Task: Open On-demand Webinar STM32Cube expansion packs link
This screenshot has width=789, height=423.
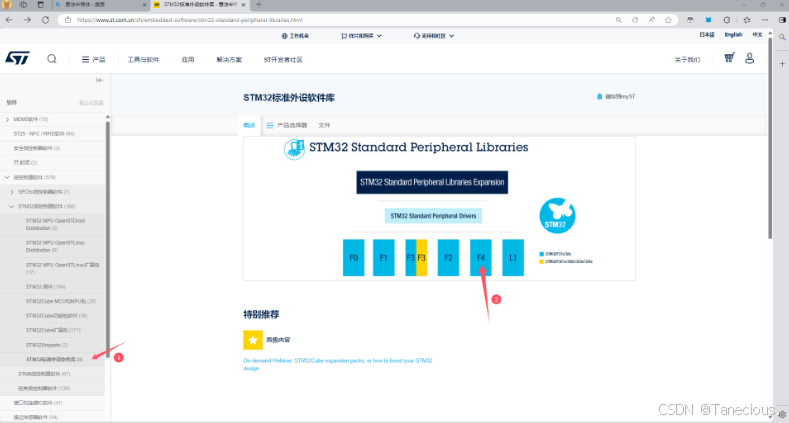Action: [x=338, y=364]
